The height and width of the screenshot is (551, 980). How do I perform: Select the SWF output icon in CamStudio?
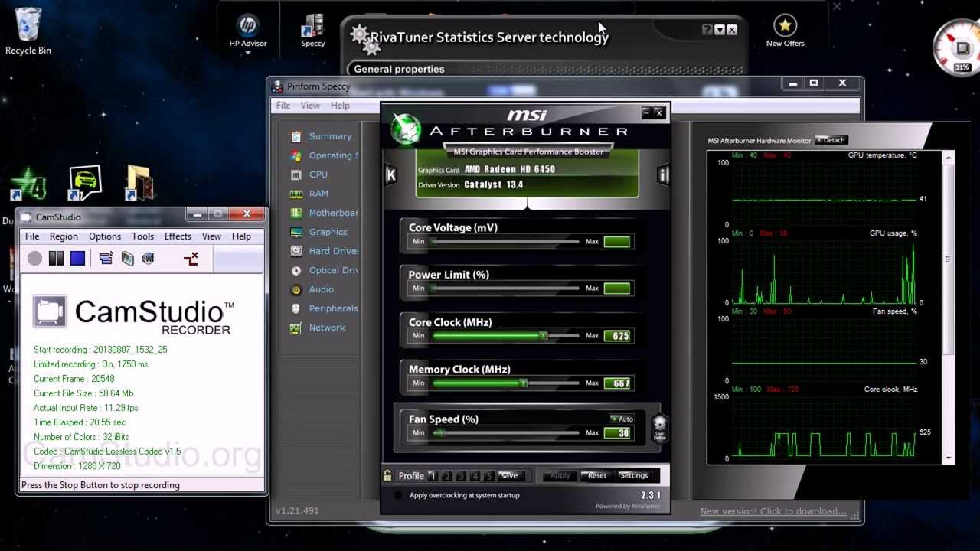(148, 259)
